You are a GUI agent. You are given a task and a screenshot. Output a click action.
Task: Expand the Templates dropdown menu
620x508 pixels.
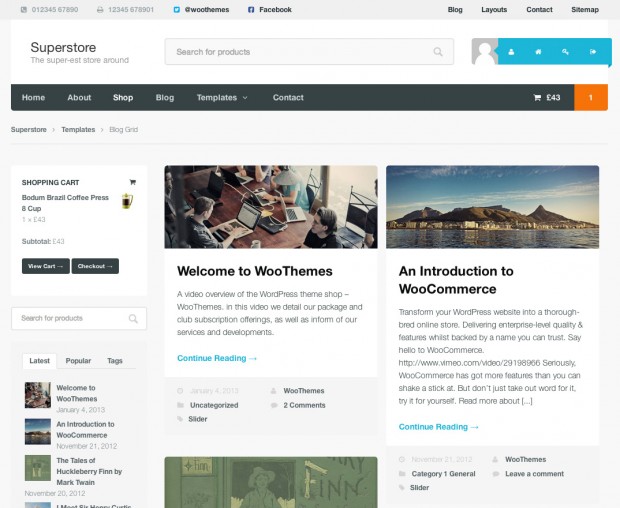222,98
